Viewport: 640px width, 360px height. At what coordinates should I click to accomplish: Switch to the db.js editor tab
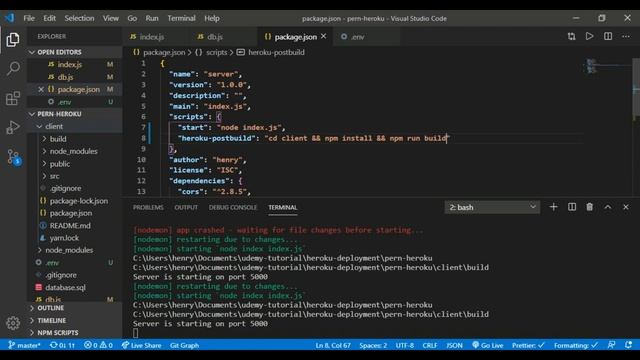(224, 37)
